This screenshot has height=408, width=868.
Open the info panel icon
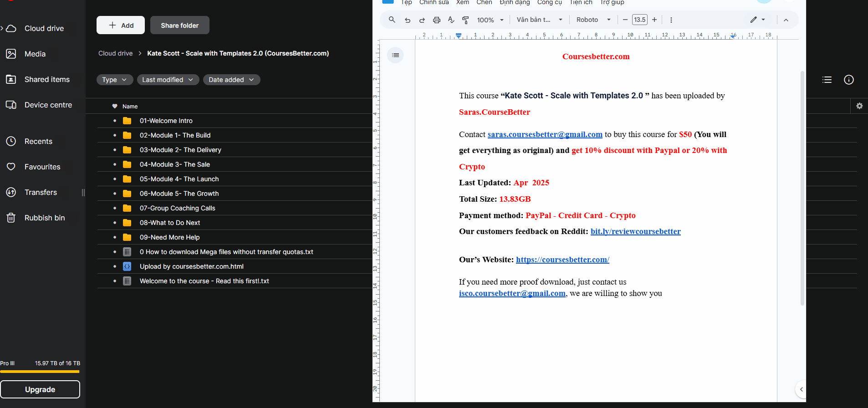click(x=849, y=80)
